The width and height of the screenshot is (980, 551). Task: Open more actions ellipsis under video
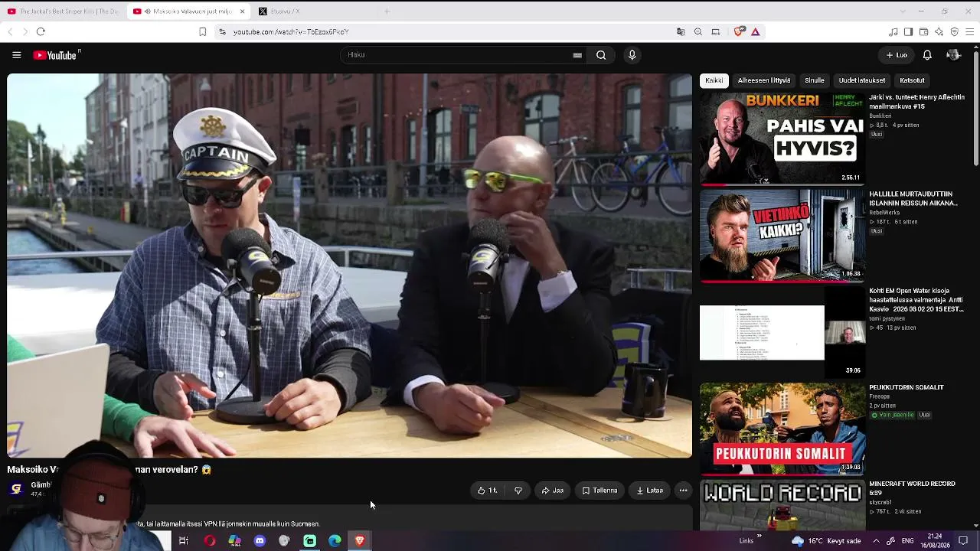(x=683, y=491)
